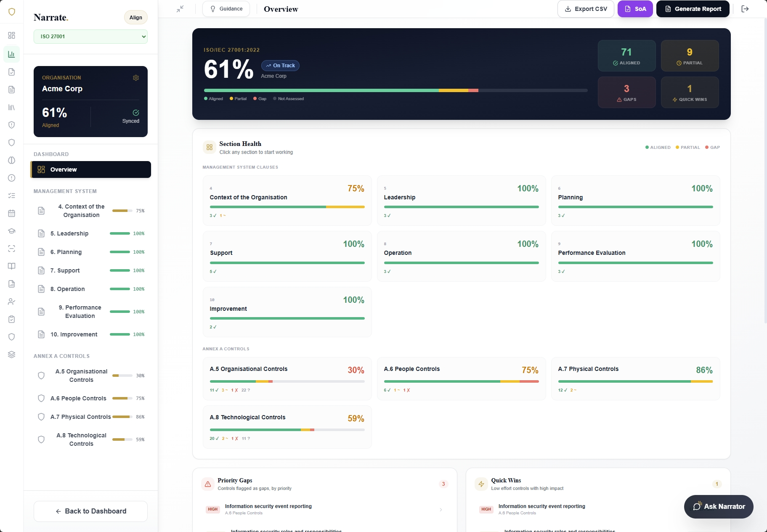This screenshot has height=532, width=767.
Task: Click the user-check icon in the sidebar
Action: pos(11,302)
